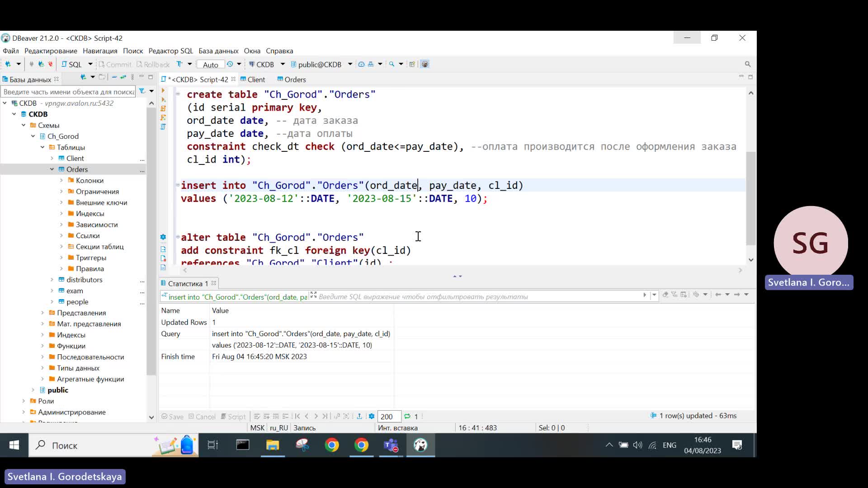Edit the fetch size field showing 200
The height and width of the screenshot is (488, 868).
click(x=389, y=417)
